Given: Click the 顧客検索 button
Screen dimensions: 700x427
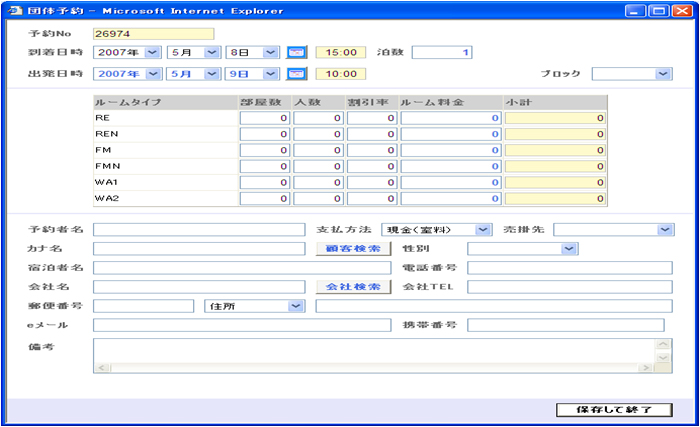Looking at the screenshot, I should click(x=353, y=249).
